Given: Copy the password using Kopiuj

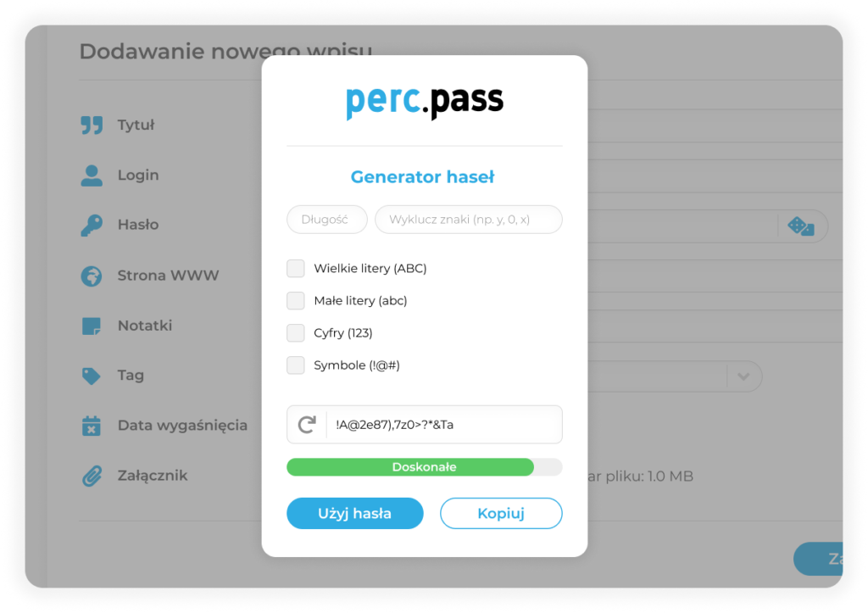Looking at the screenshot, I should coord(500,513).
